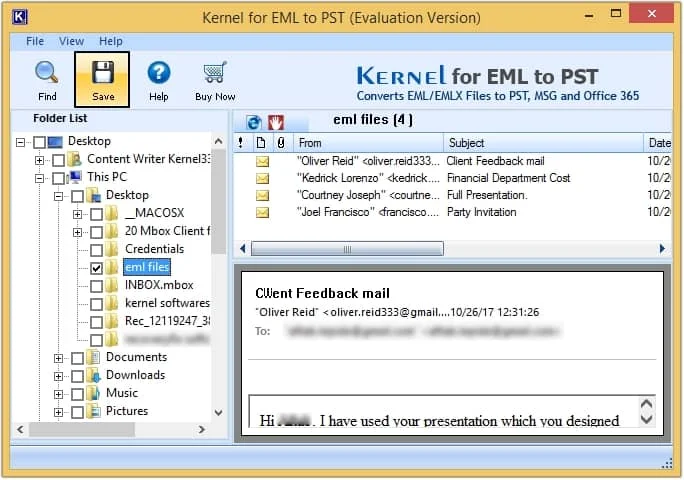684x480 pixels.
Task: Click envelope icon of Joel Francisco email
Action: pos(262,213)
